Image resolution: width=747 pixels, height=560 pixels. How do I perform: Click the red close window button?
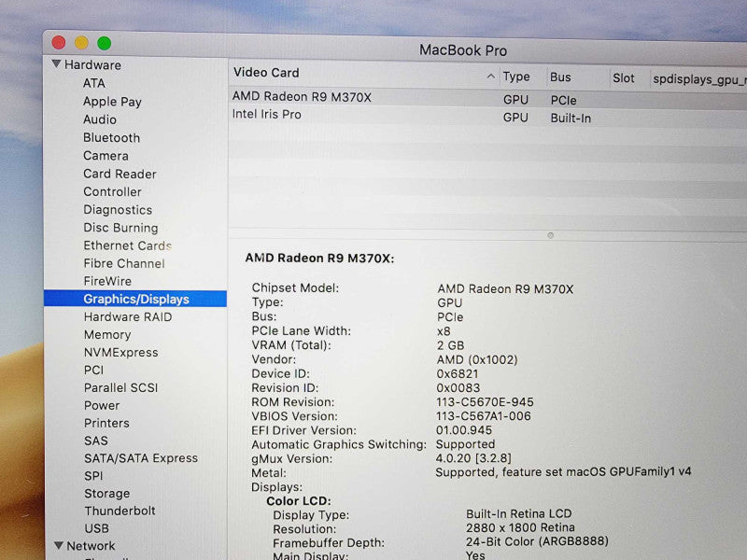coord(59,42)
